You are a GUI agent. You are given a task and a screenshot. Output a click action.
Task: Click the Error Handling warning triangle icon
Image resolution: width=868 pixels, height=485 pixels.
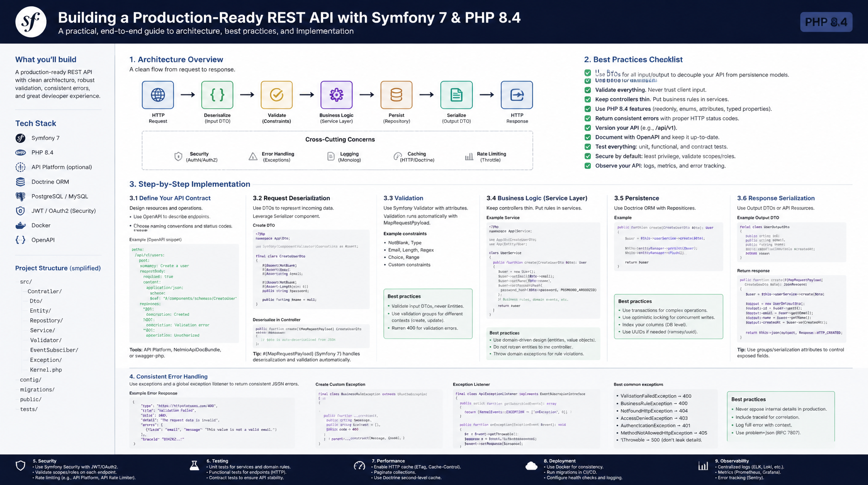(253, 157)
